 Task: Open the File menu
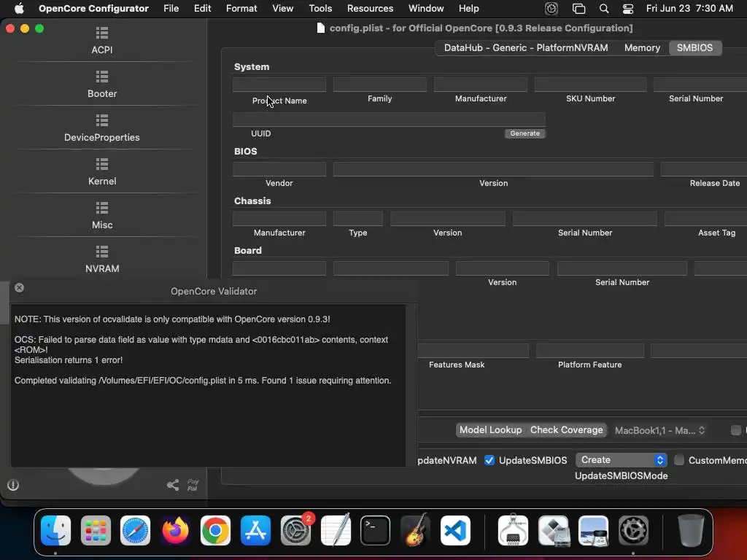pos(171,9)
